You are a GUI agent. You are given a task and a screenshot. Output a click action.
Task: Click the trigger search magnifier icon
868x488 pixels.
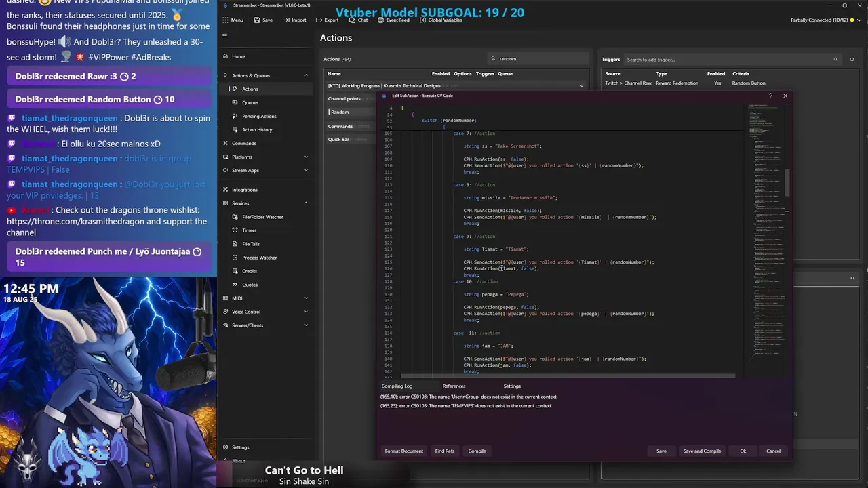[837, 60]
